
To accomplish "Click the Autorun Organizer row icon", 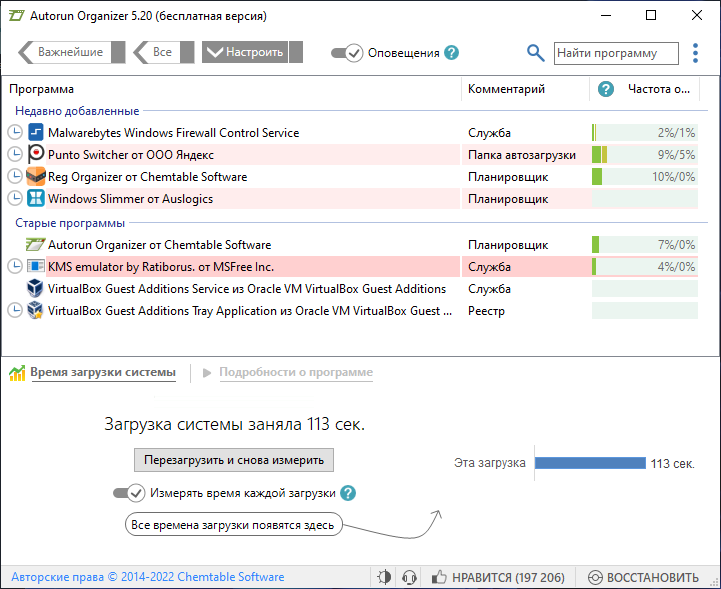I will point(35,245).
